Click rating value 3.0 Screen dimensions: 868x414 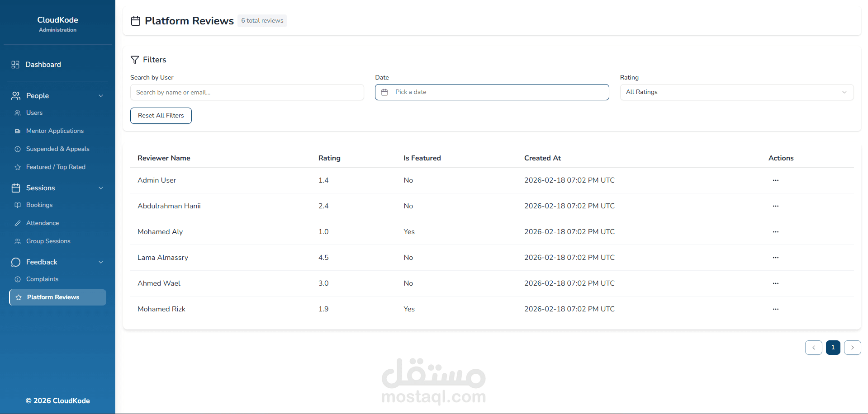click(323, 283)
